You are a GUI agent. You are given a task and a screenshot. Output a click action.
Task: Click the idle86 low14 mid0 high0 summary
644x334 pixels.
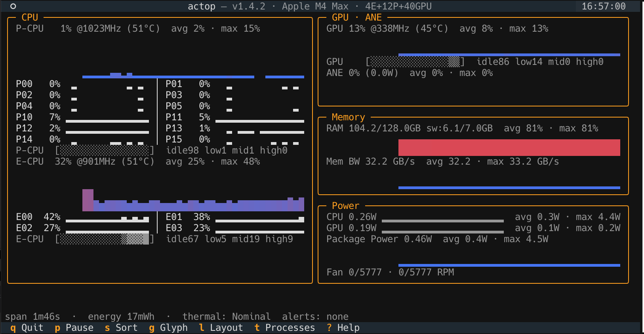click(540, 62)
